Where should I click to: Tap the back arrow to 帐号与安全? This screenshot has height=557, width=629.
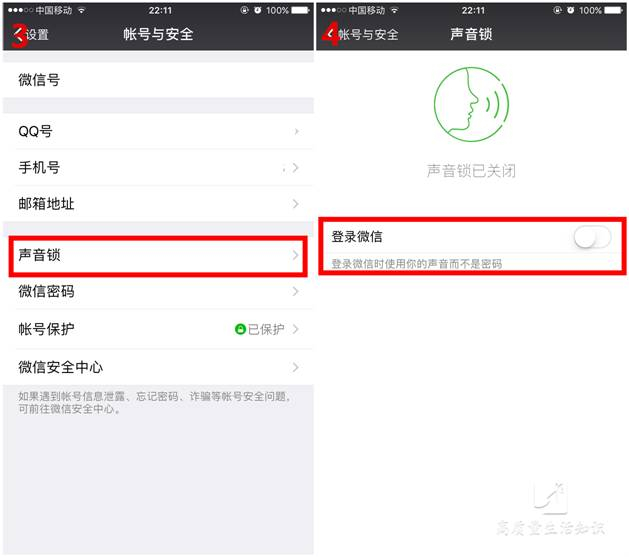pos(331,34)
